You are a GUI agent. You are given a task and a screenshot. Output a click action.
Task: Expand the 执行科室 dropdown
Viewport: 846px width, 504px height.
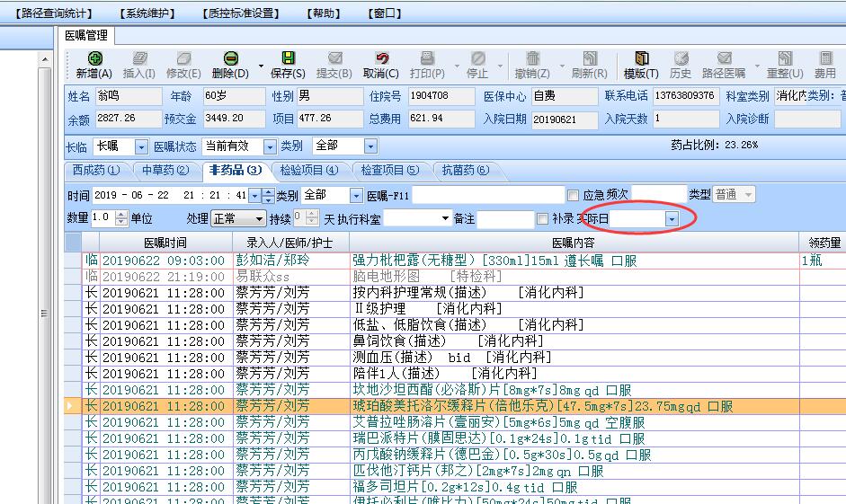pos(445,219)
